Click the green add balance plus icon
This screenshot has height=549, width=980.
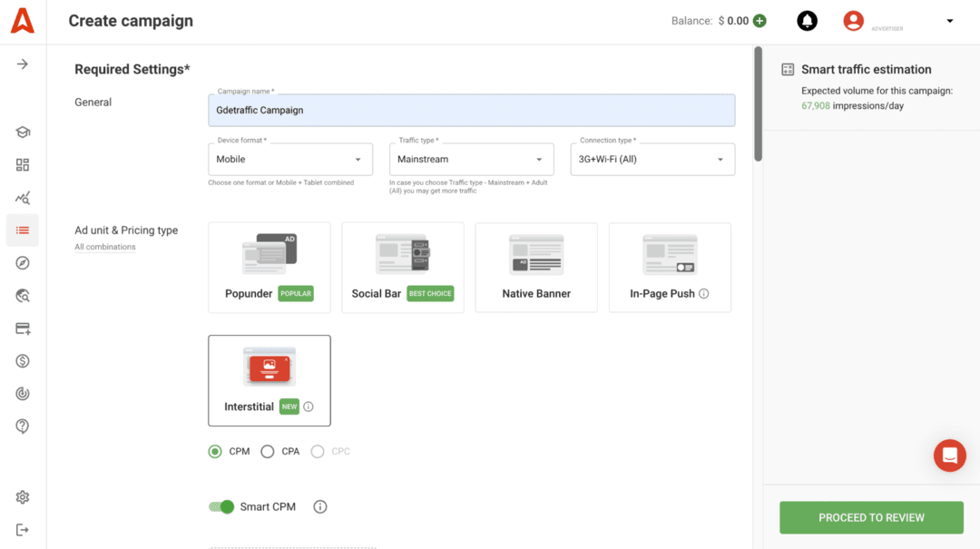pos(759,21)
